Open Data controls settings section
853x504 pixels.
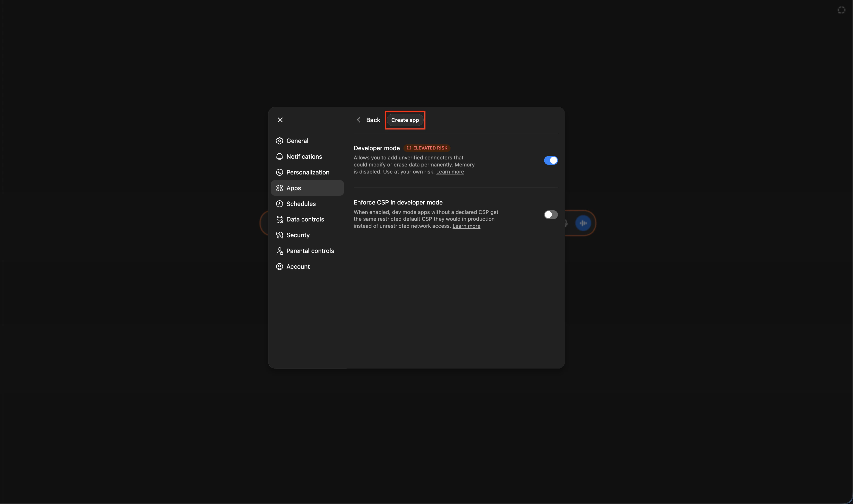coord(307,219)
